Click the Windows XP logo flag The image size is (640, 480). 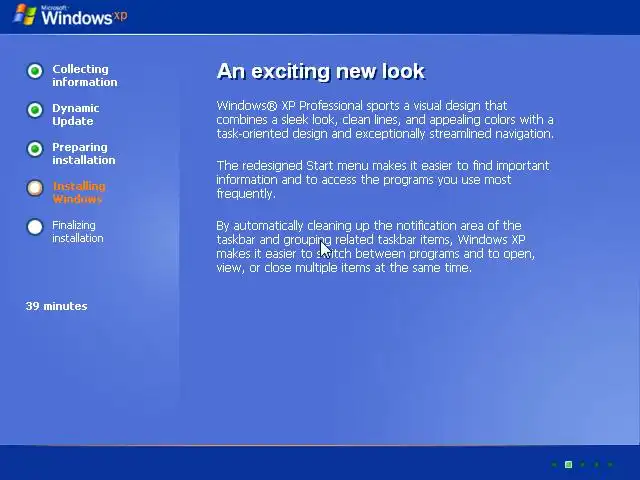click(x=25, y=15)
